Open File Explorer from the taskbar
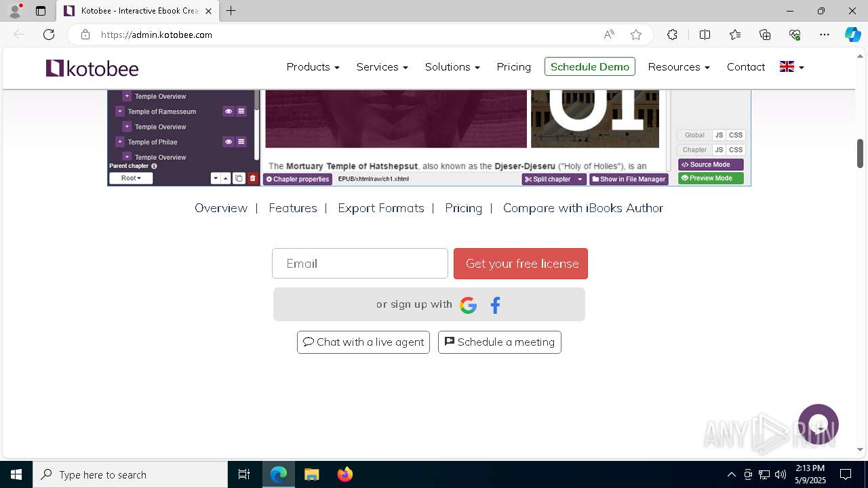This screenshot has width=868, height=488. [x=311, y=474]
